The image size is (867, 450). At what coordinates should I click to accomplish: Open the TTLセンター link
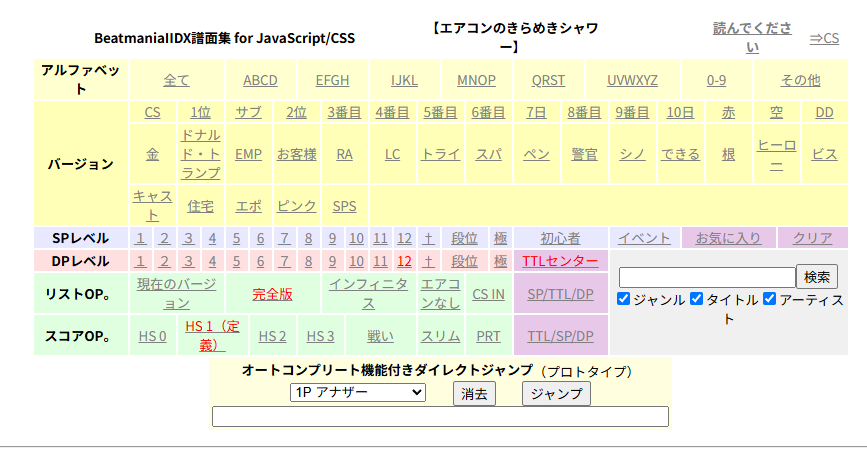(560, 261)
